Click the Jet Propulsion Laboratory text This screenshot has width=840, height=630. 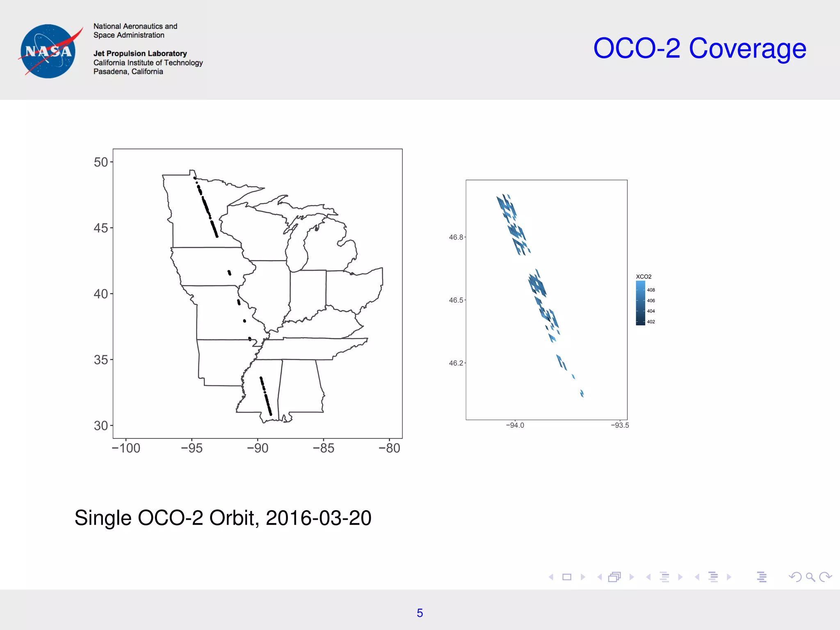140,53
